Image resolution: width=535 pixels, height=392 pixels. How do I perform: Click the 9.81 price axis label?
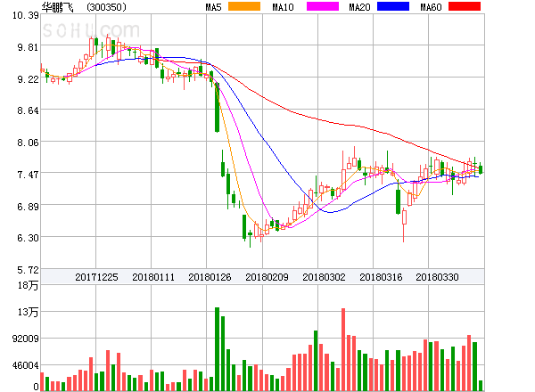pos(28,47)
